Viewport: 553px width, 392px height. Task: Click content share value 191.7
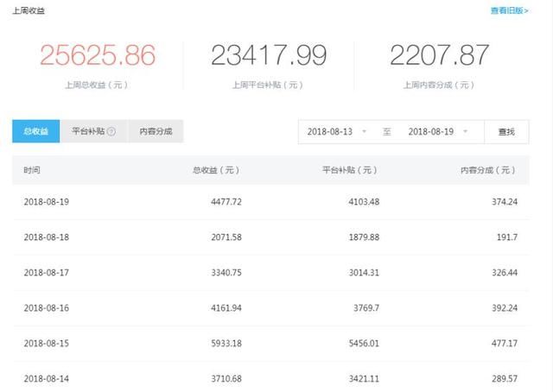tap(507, 237)
